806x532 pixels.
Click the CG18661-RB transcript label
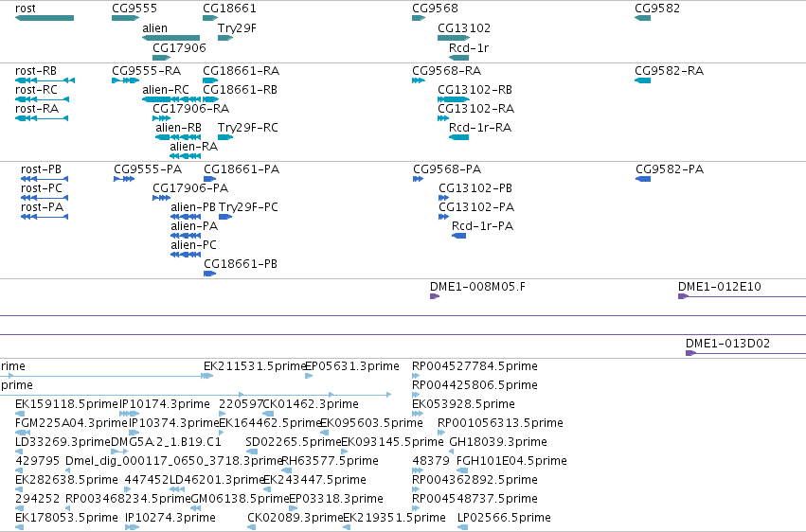(x=240, y=89)
